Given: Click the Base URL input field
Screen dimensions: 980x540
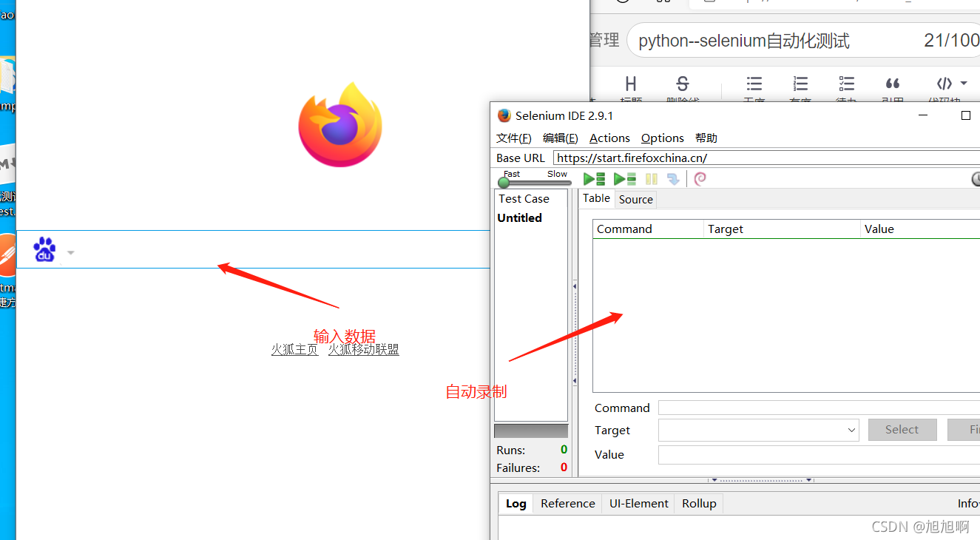Looking at the screenshot, I should (x=766, y=158).
